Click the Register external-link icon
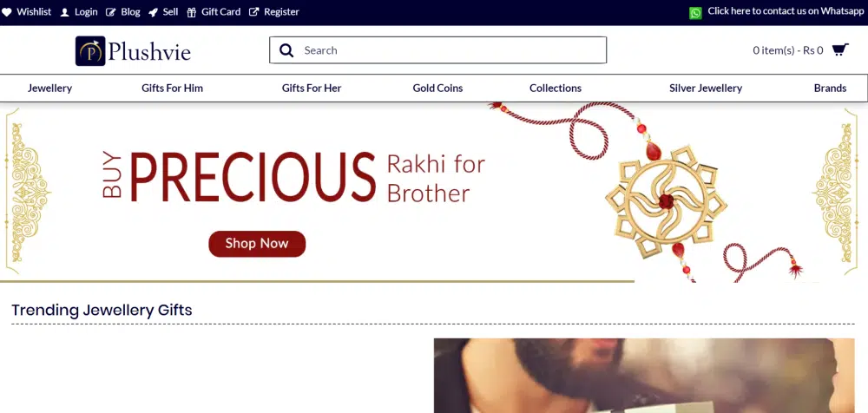The height and width of the screenshot is (413, 868). tap(253, 11)
